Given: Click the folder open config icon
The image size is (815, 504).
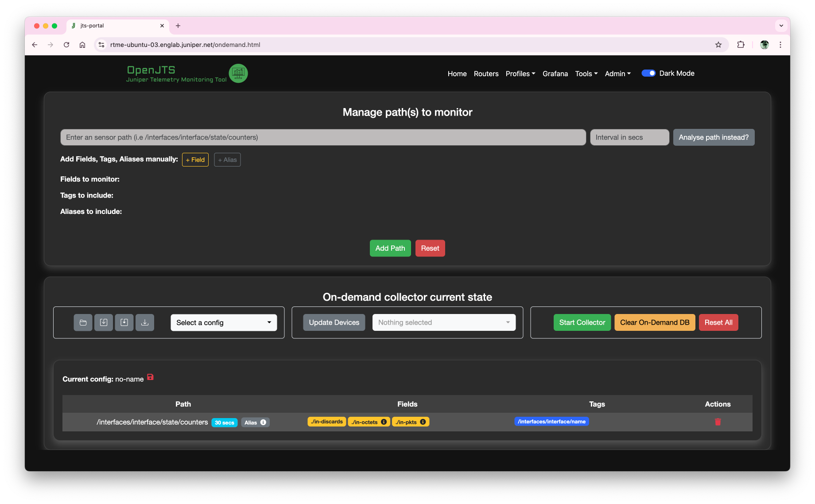Looking at the screenshot, I should [x=83, y=322].
